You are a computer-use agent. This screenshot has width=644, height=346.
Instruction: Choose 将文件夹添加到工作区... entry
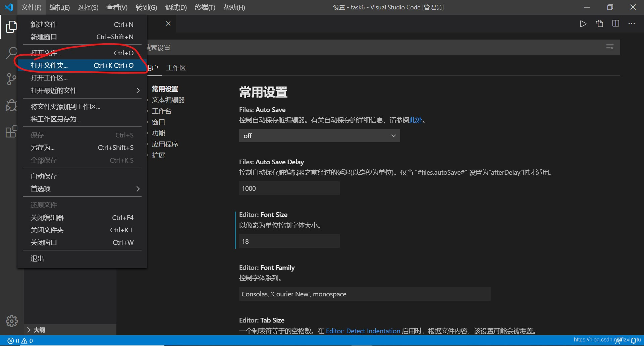pyautogui.click(x=82, y=107)
